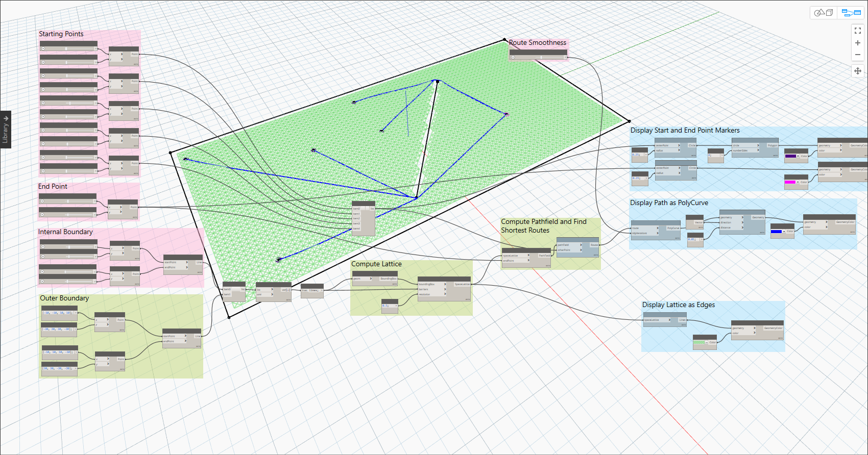The width and height of the screenshot is (868, 455).
Task: Zoom in with the plus icon
Action: click(x=858, y=43)
